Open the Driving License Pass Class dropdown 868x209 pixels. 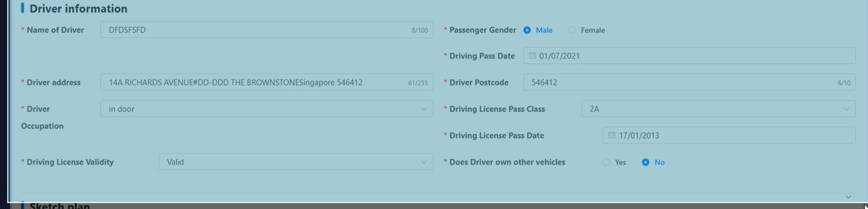(x=718, y=109)
